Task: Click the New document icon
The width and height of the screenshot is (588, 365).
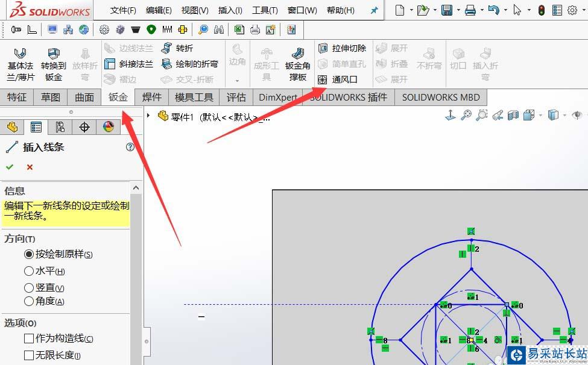Action: point(400,10)
